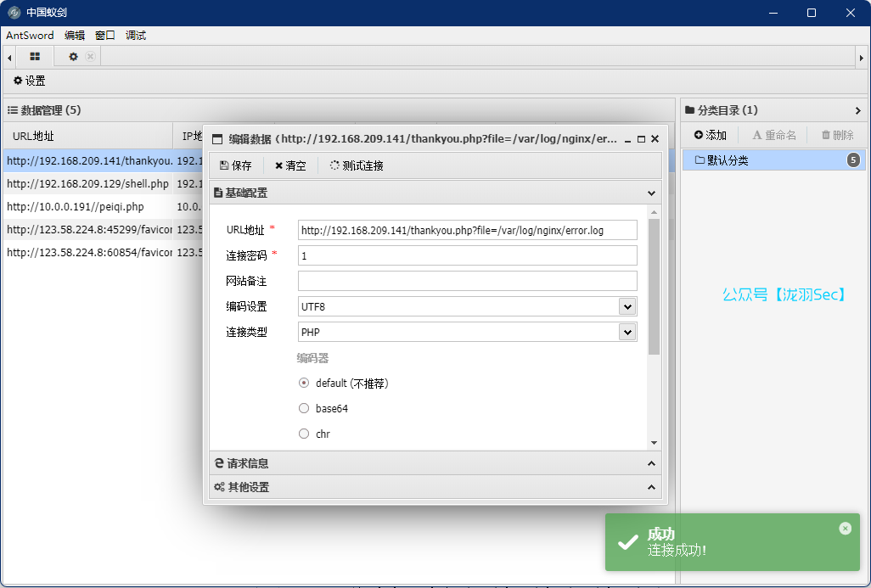Close the settings tab with x icon
Screen dimensions: 871x588
click(90, 57)
